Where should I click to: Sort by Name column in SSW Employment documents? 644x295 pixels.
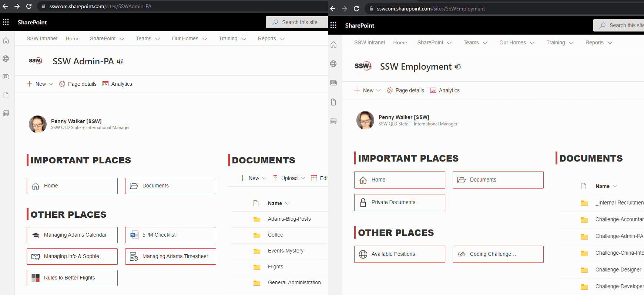(602, 186)
